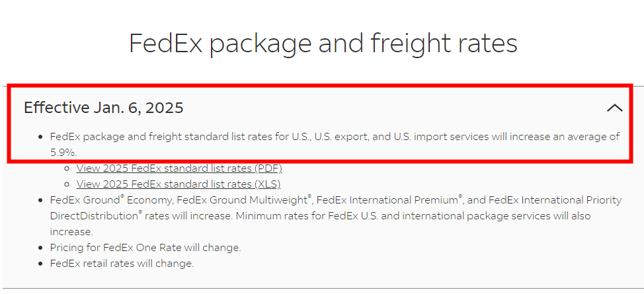Click the solid bullet before the retail rates line
644x294 pixels.
[x=40, y=264]
